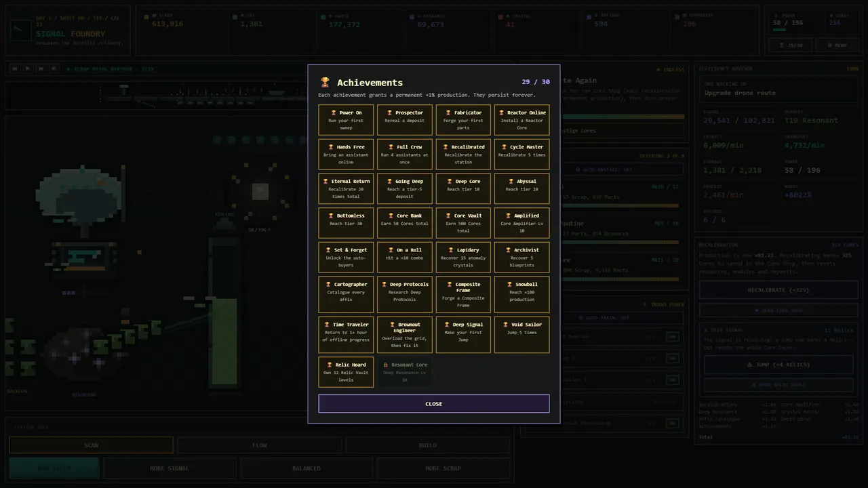
Task: Click the Full Crew trophy icon
Action: coord(391,147)
